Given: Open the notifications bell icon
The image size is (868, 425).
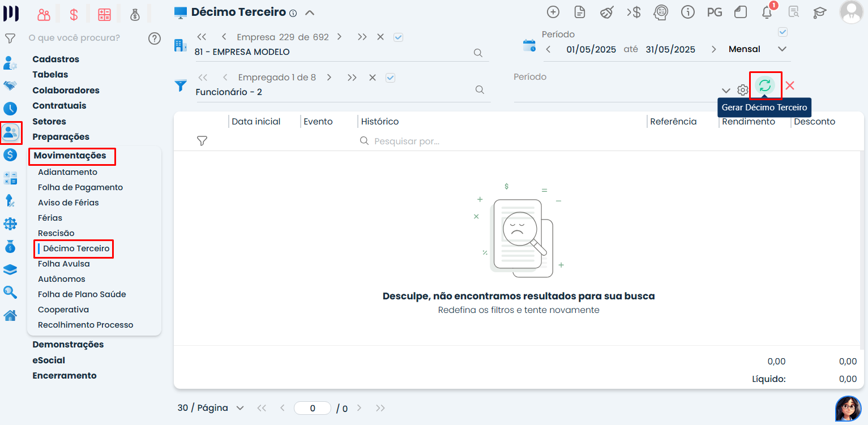Looking at the screenshot, I should pos(767,12).
